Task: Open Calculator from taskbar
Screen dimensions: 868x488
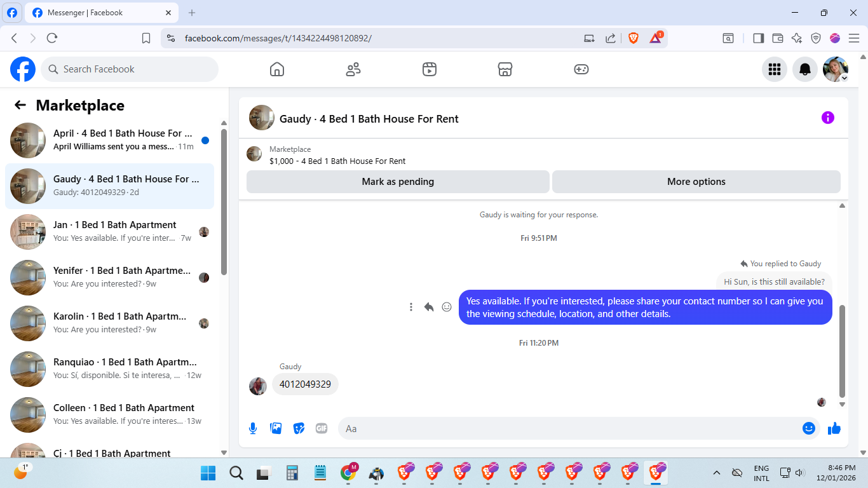Action: [x=292, y=473]
